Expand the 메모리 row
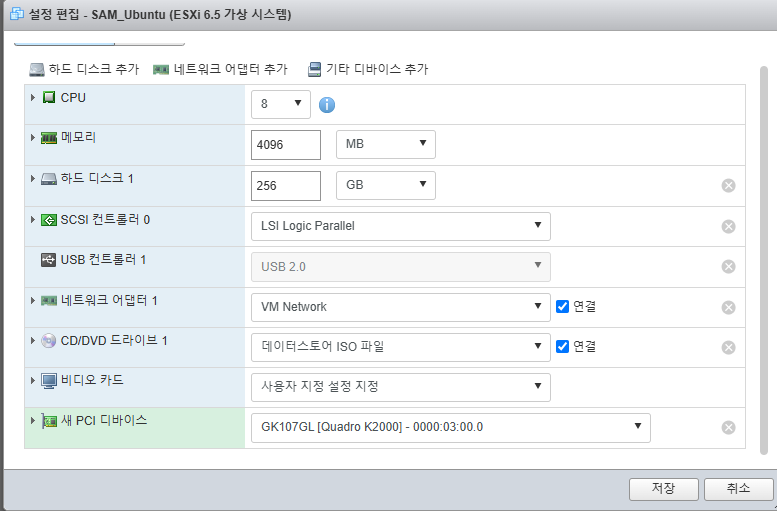Viewport: 777px width, 511px height. 33,137
